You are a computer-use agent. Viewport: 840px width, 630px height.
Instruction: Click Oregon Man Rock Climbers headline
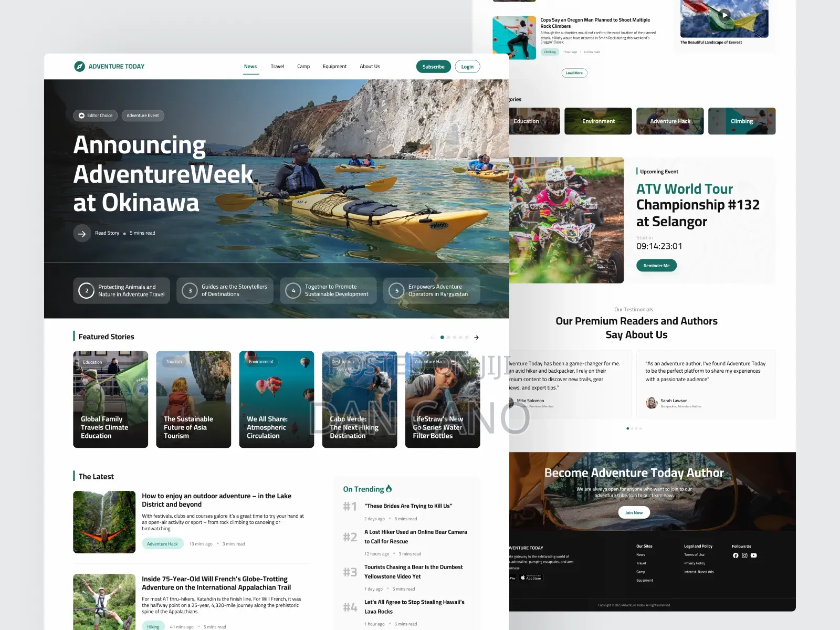[595, 23]
